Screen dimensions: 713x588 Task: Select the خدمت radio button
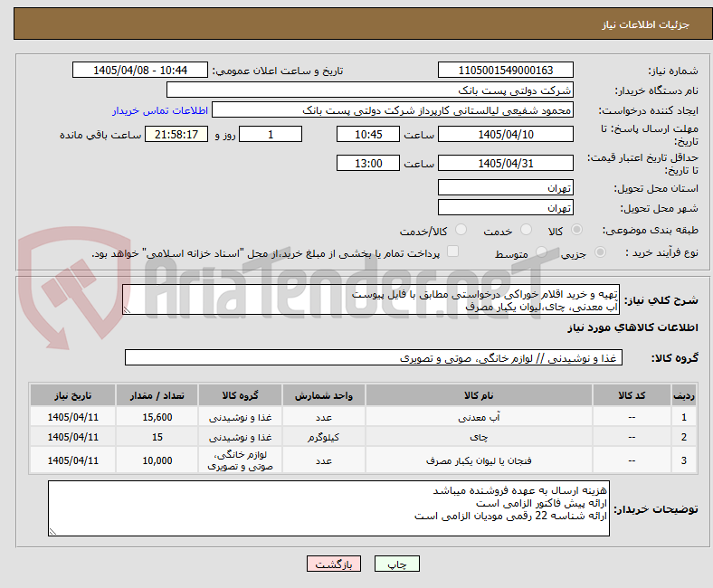pyautogui.click(x=526, y=230)
